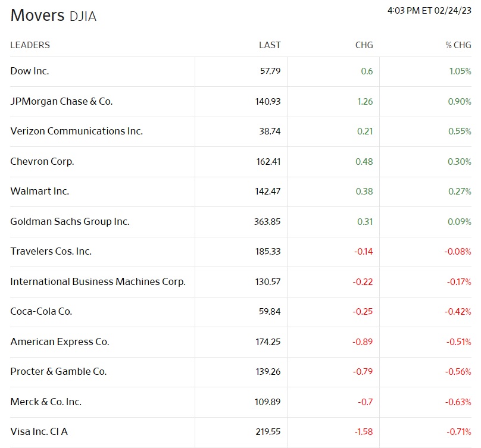
Task: Open Procter & Gamble Co. entry
Action: coord(58,372)
